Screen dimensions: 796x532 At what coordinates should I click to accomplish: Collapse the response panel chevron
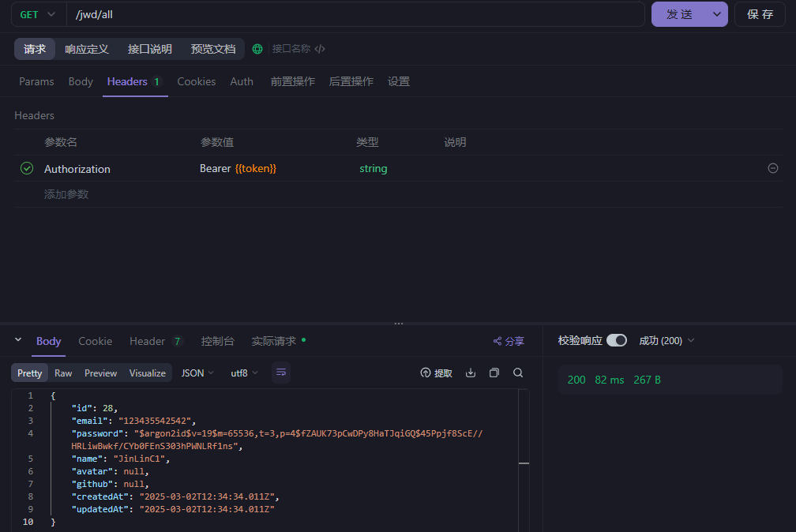[x=18, y=339]
